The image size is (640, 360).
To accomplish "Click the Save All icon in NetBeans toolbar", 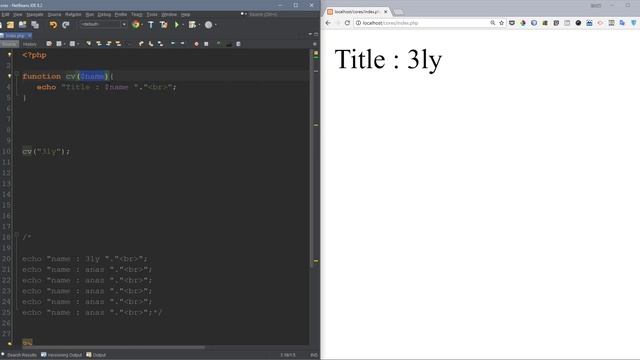I will click(35, 25).
